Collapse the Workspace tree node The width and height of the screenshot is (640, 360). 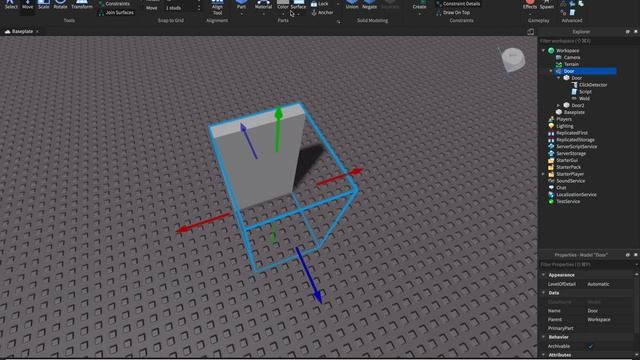[543, 51]
